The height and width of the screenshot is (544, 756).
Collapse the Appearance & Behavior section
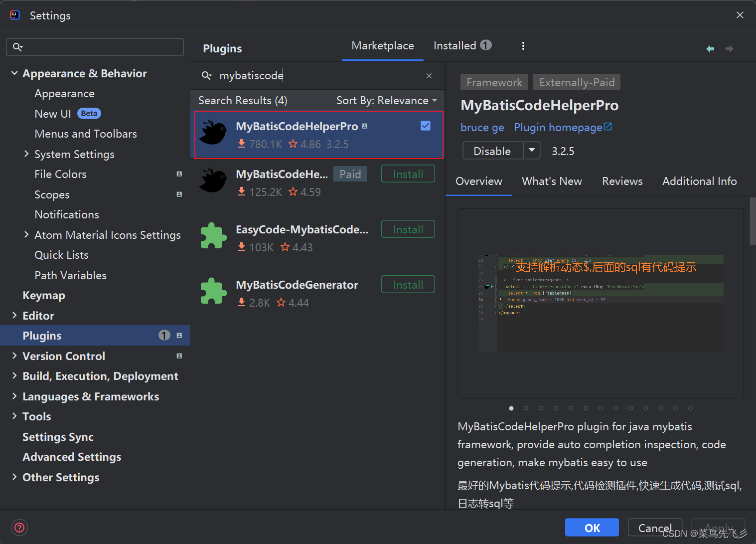[14, 73]
